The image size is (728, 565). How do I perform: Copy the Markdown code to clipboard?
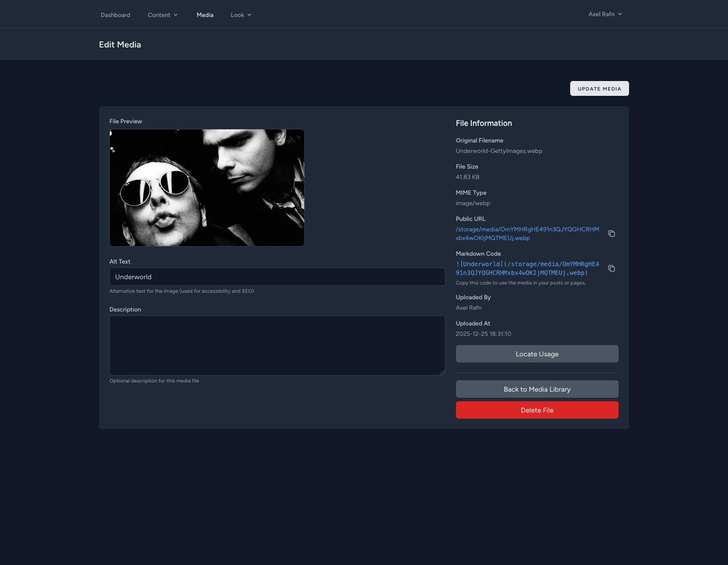pos(612,268)
